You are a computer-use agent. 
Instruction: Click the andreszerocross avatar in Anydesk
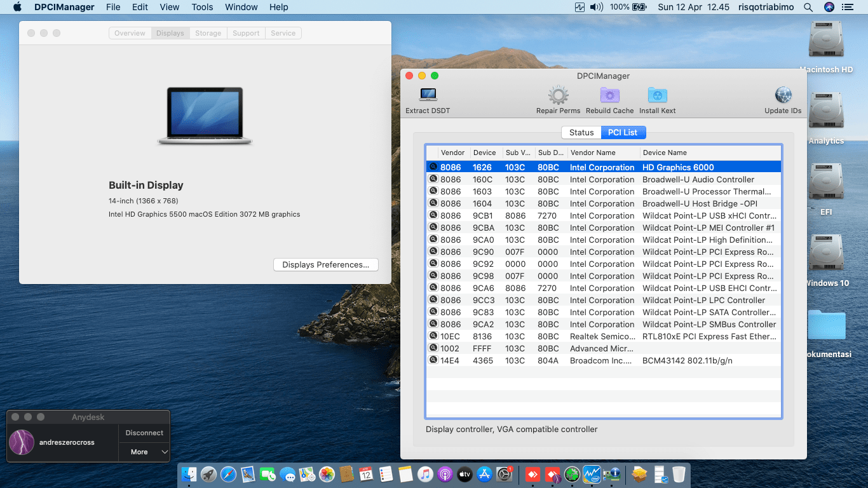pyautogui.click(x=22, y=442)
